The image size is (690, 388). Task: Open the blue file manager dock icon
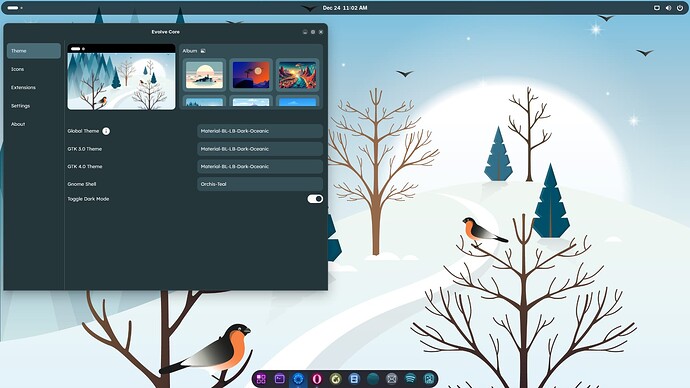pos(354,379)
